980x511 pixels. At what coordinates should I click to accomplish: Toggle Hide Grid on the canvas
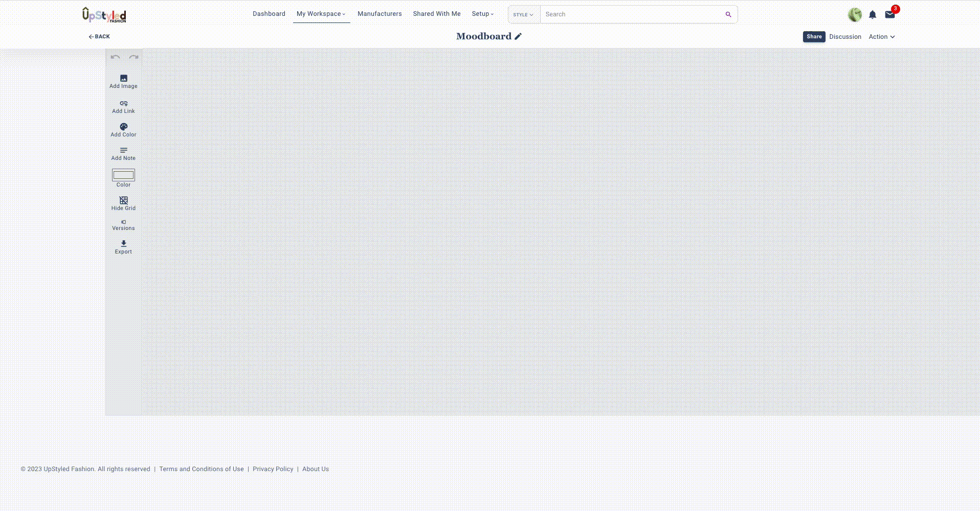click(123, 203)
